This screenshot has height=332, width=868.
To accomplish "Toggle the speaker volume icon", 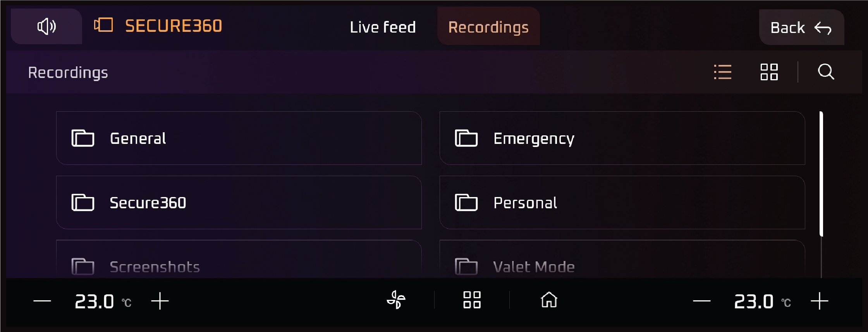I will (x=46, y=26).
